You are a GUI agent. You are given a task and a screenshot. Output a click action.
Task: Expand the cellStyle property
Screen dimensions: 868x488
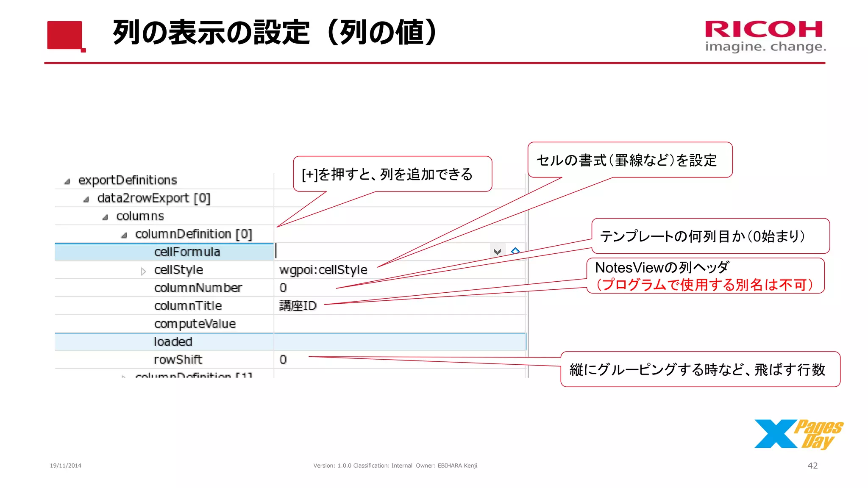[x=143, y=272]
